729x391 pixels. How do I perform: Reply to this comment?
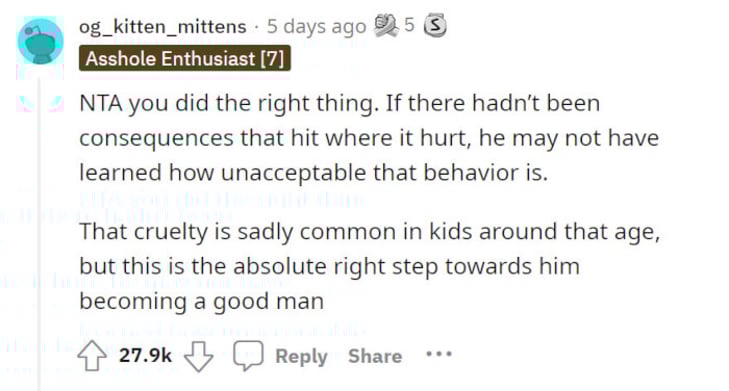pyautogui.click(x=301, y=357)
